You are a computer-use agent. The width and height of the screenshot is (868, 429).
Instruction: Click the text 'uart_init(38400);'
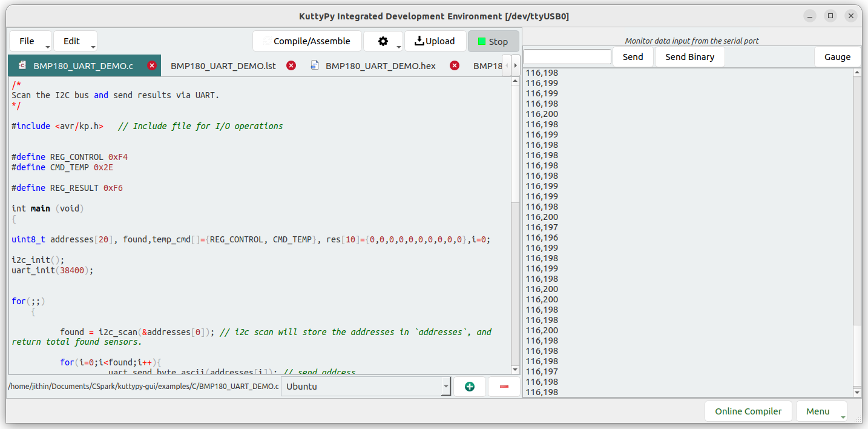click(x=53, y=270)
